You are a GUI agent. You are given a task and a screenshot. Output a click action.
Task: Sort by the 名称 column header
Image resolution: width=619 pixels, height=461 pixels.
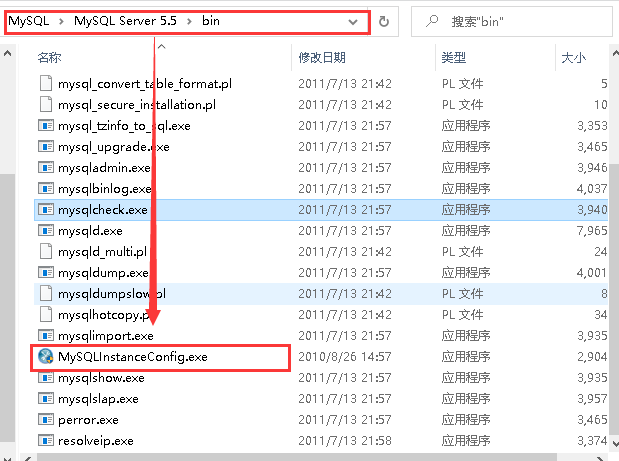click(x=49, y=58)
